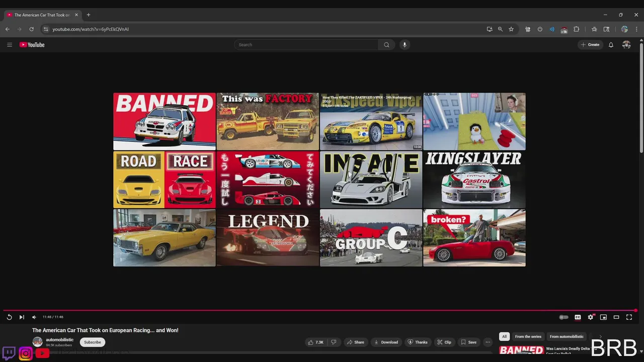
Task: Open Chrome three-dot menu
Action: coord(636,29)
